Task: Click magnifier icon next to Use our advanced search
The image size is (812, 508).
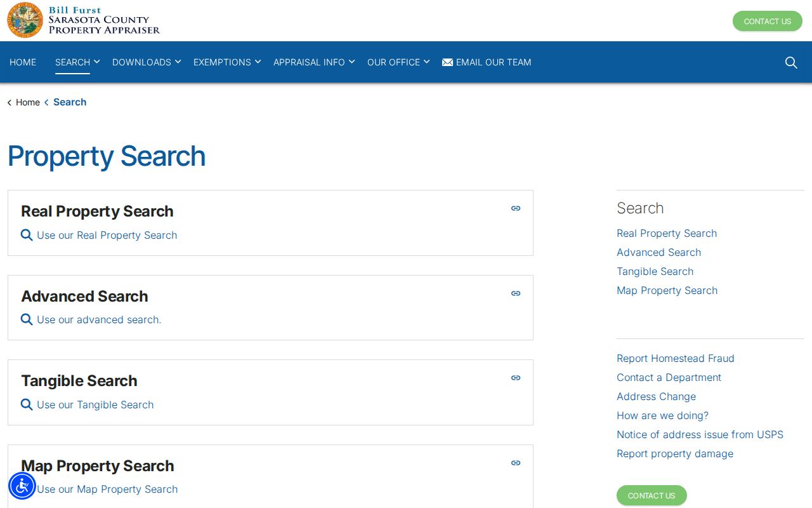Action: point(27,319)
